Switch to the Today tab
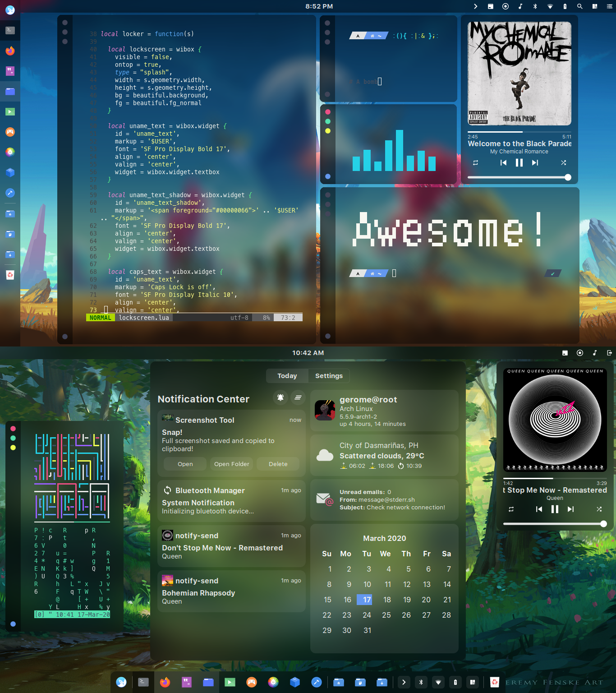 point(287,376)
